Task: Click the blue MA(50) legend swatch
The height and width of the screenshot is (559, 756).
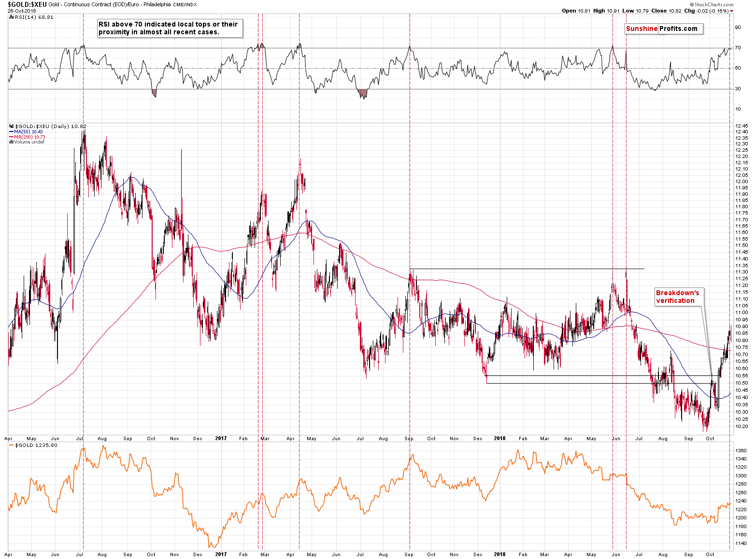Action: [x=11, y=132]
